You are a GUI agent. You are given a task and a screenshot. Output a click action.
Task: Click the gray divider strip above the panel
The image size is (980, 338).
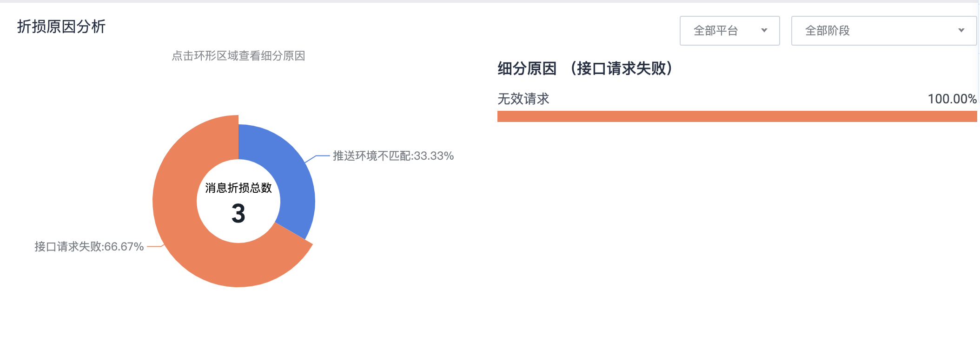(490, 1)
